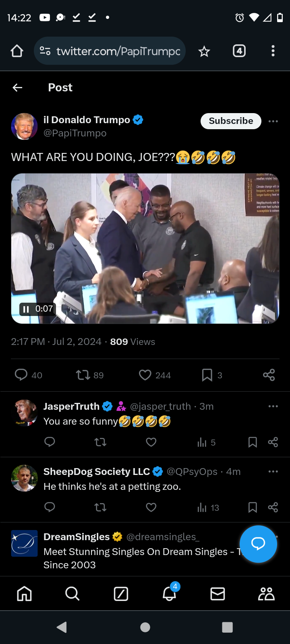Open more options for il Donaldo Trumpo post
Image resolution: width=290 pixels, height=644 pixels.
[x=273, y=121]
